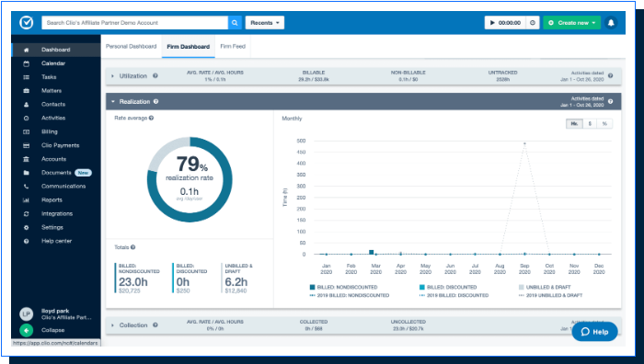Click the Contacts person icon

click(x=27, y=104)
